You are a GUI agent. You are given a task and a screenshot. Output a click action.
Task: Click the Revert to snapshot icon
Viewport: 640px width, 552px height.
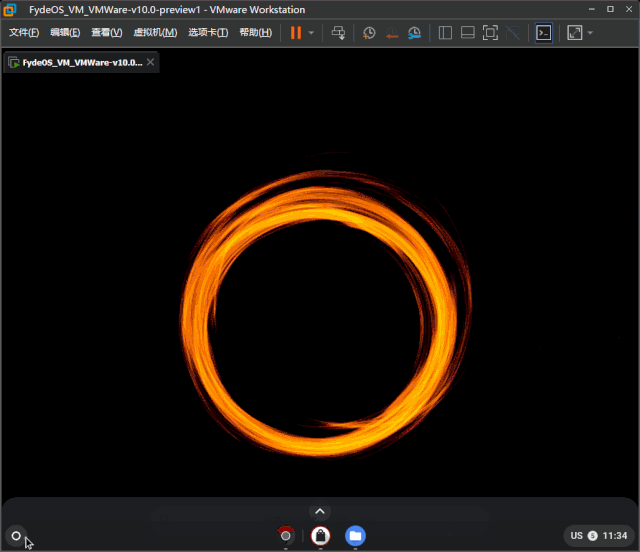tap(391, 32)
